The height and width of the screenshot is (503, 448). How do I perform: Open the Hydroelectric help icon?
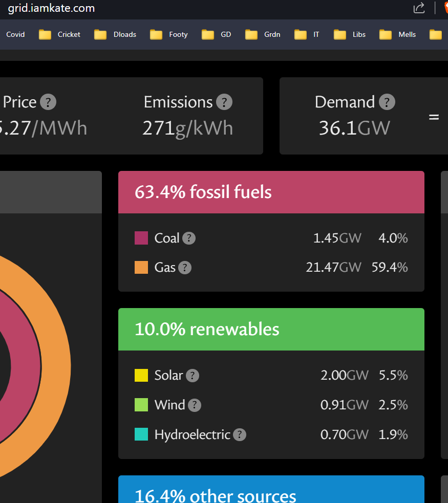pyautogui.click(x=240, y=435)
